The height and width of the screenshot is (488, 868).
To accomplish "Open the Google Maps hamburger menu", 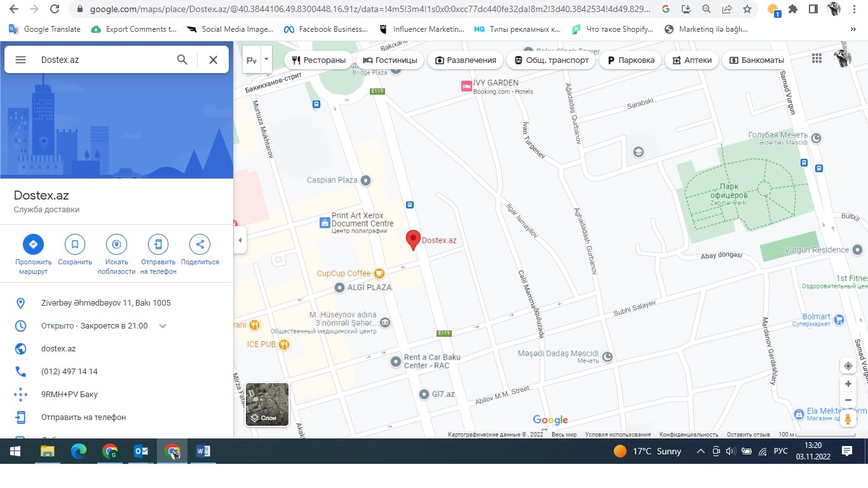I will (20, 60).
